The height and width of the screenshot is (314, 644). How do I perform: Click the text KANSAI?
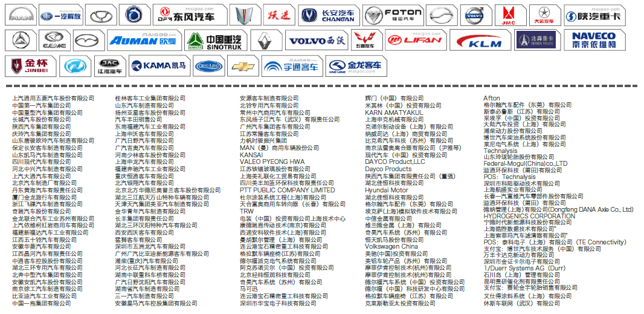(251, 155)
